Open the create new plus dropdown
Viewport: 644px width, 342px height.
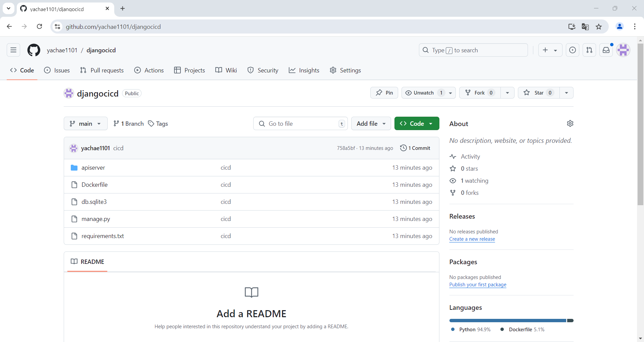[550, 50]
